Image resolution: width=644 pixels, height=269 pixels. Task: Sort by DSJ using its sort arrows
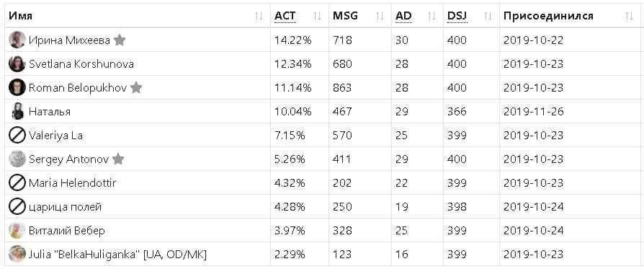[x=488, y=16]
